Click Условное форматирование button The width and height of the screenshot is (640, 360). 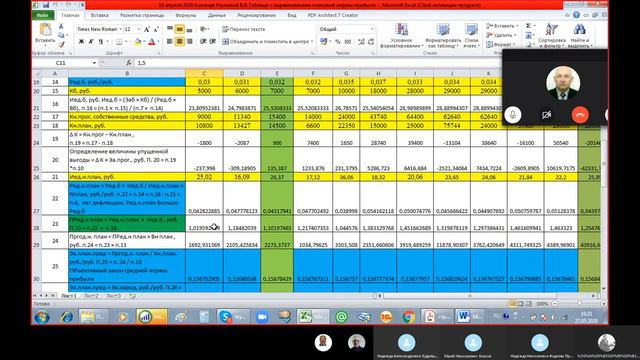coord(401,36)
